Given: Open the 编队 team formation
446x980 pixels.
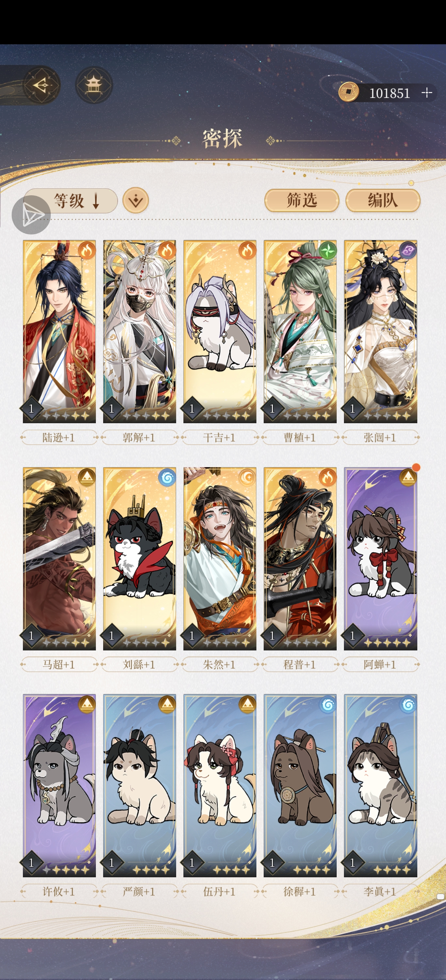Looking at the screenshot, I should [x=383, y=200].
